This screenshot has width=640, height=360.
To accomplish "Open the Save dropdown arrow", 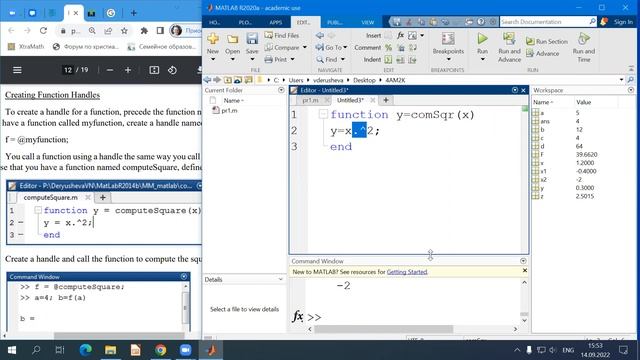I will 252,60.
